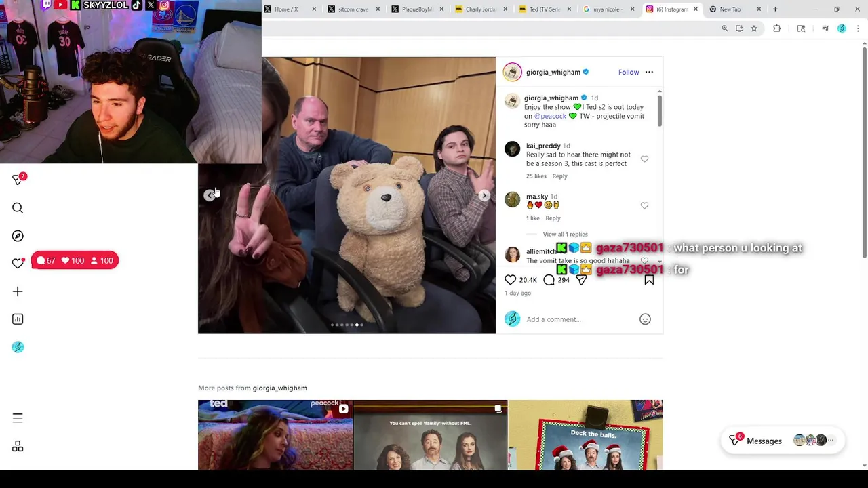The width and height of the screenshot is (868, 488).
Task: Click giorgia_whigham in More posts heading
Action: pos(279,388)
